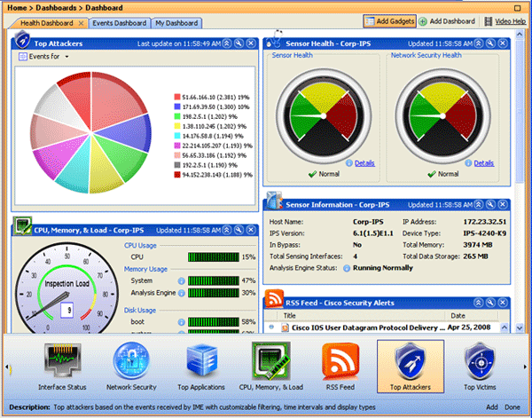The image size is (532, 418).
Task: Select the Top Applications gadget icon
Action: coord(201,362)
